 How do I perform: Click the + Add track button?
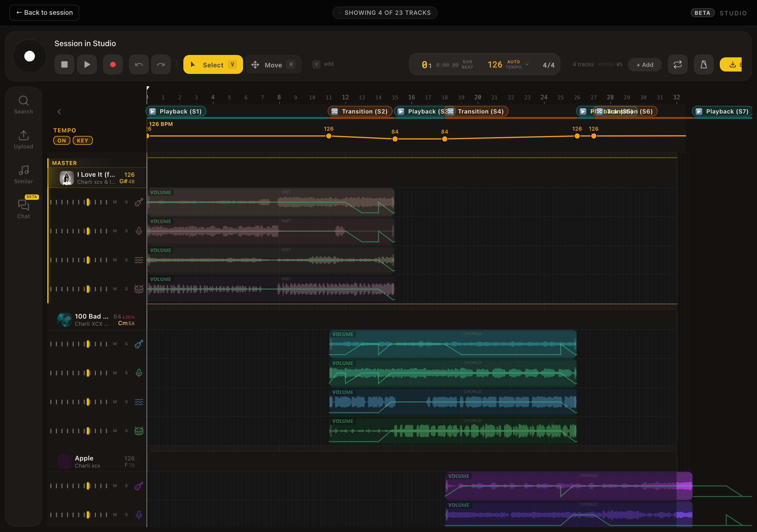(x=645, y=65)
